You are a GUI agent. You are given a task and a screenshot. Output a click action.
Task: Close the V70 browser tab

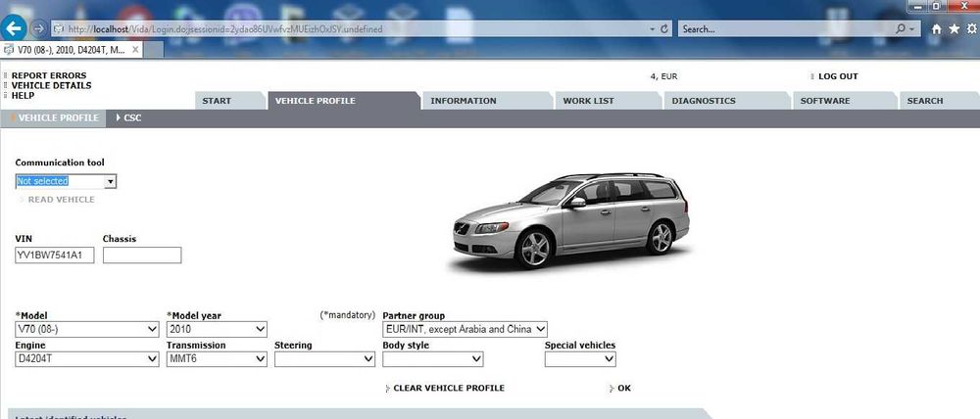pos(135,49)
